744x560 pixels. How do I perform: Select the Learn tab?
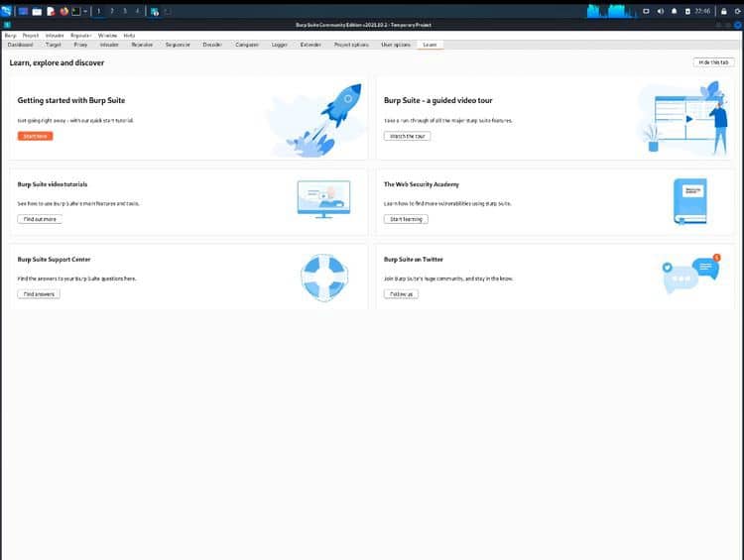[430, 45]
